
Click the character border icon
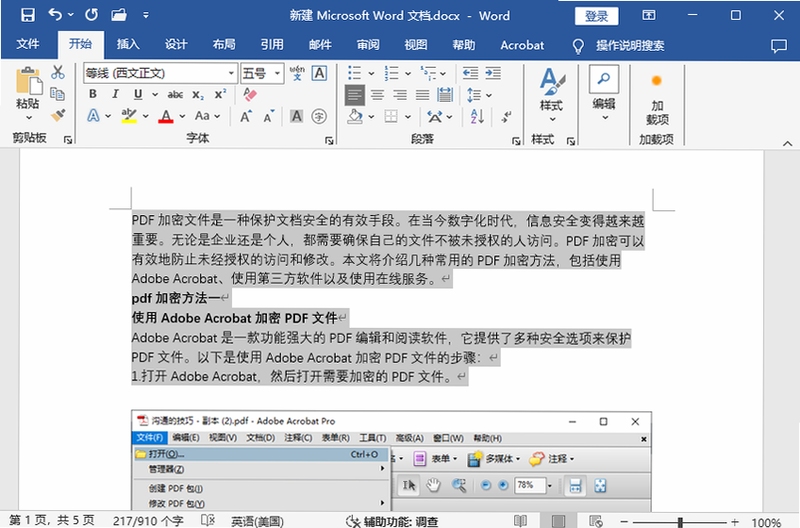pyautogui.click(x=319, y=73)
